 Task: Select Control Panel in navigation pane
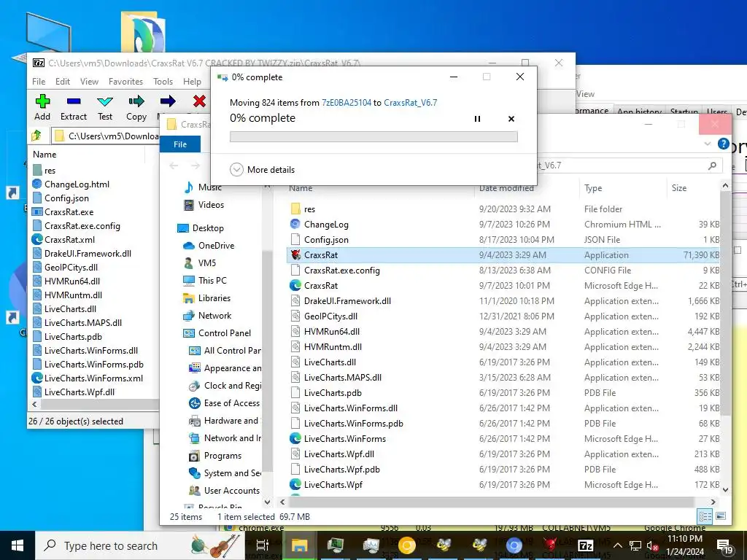(x=217, y=333)
